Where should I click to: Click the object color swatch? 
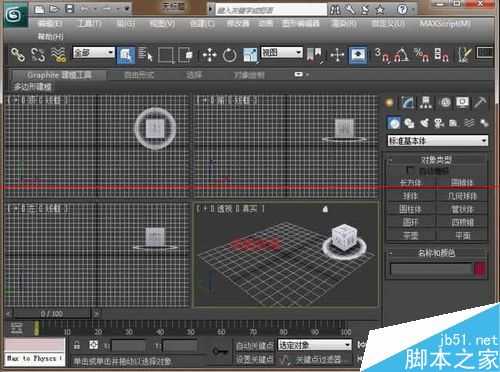479,269
